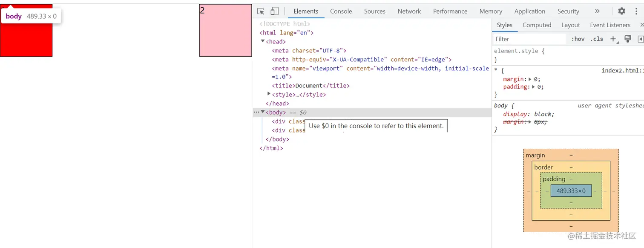This screenshot has height=248, width=644.
Task: Select the meta charset UTF-8 node
Action: tap(309, 51)
